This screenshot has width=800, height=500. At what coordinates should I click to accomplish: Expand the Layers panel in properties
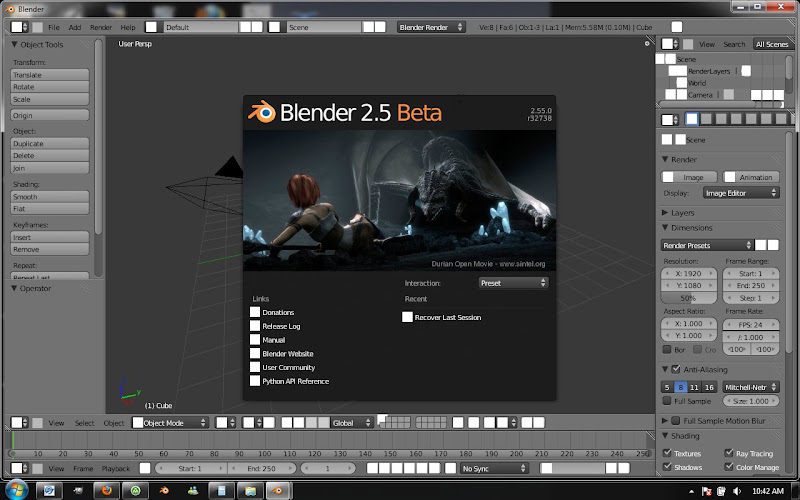pyautogui.click(x=665, y=212)
